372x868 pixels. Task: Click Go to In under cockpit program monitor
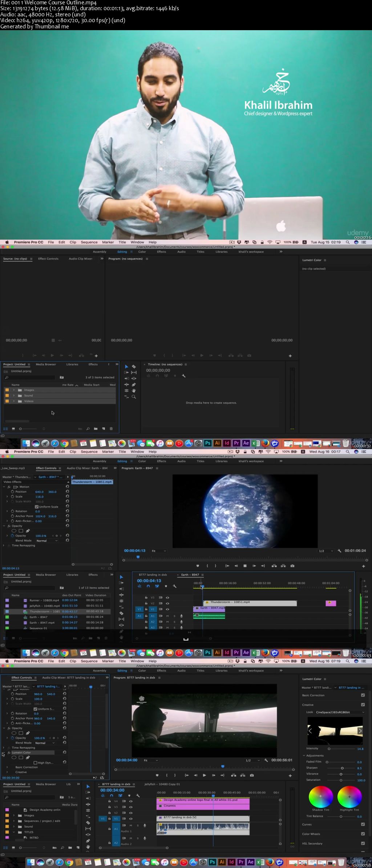pyautogui.click(x=187, y=776)
